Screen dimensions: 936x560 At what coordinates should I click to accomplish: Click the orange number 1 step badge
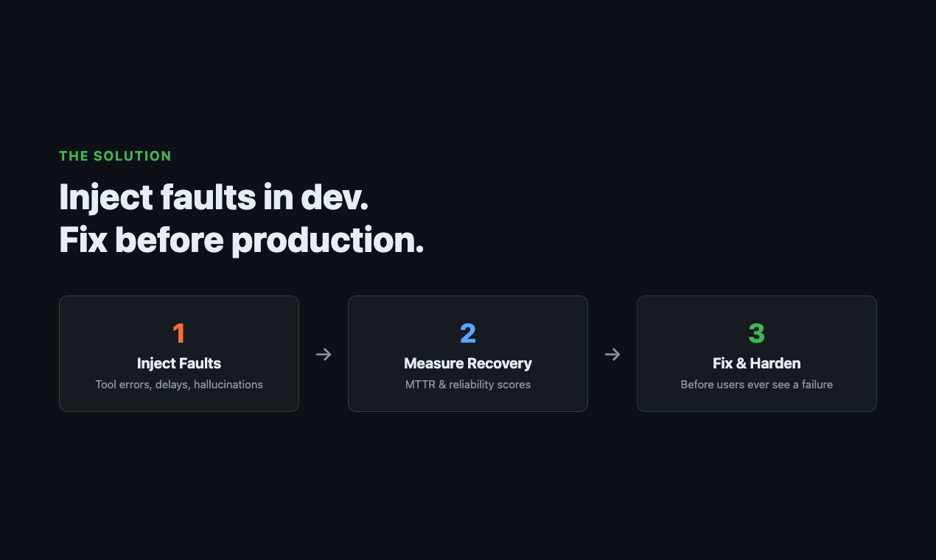(x=179, y=334)
